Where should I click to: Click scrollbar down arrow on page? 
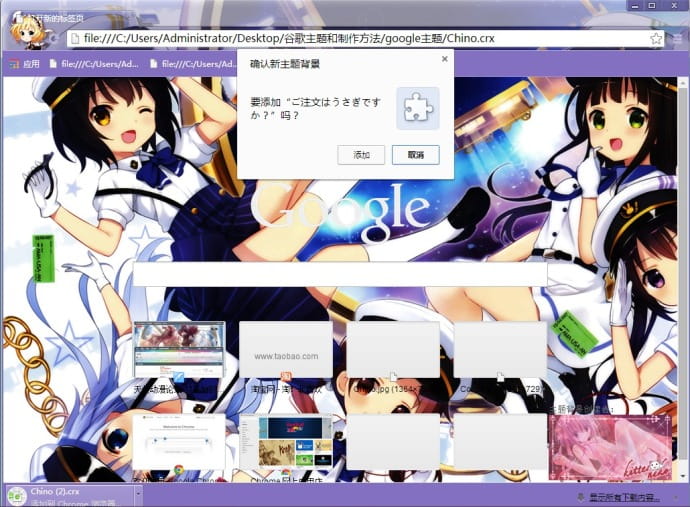tap(683, 477)
